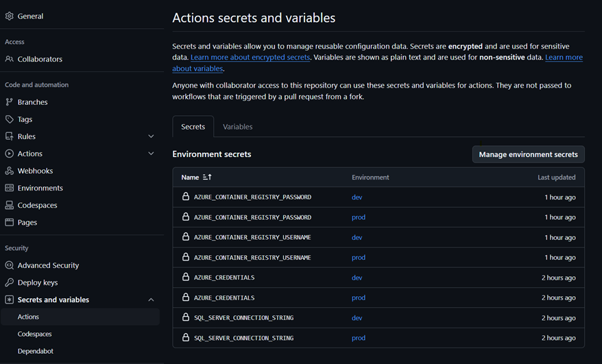Collapse the Secrets and variables chevron

coord(152,300)
